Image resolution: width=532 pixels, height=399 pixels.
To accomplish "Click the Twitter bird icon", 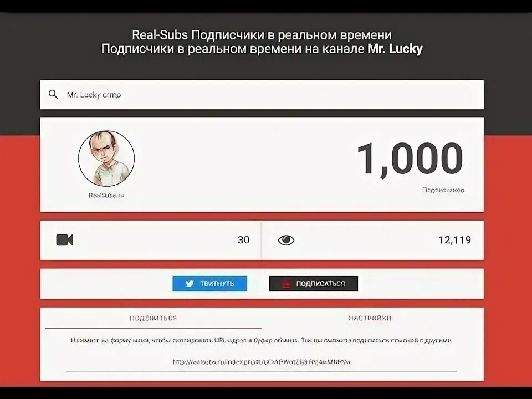I will [190, 284].
